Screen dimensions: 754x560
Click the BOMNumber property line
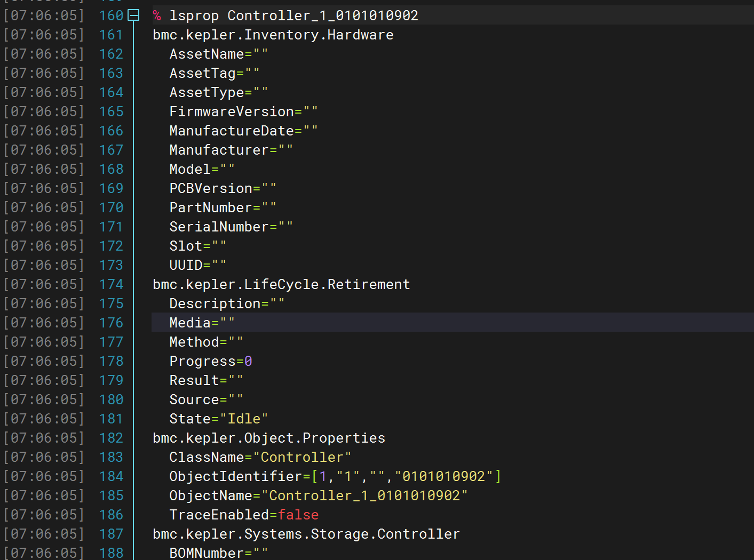coord(218,553)
